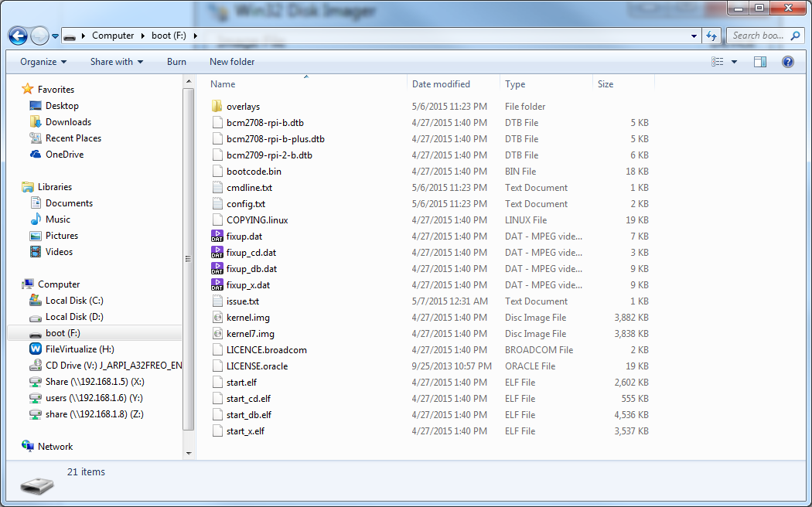The image size is (812, 507).
Task: Click the refresh button beside address bar
Action: click(x=712, y=36)
